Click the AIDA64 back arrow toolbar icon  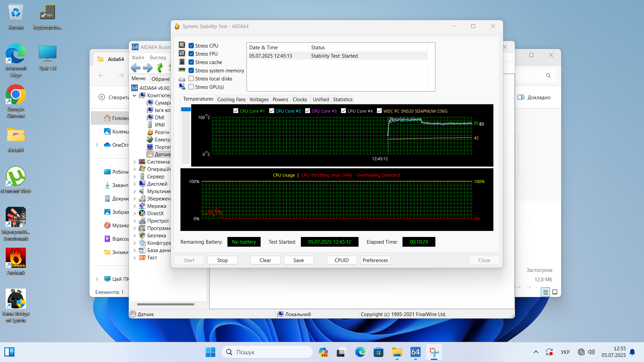pyautogui.click(x=136, y=68)
